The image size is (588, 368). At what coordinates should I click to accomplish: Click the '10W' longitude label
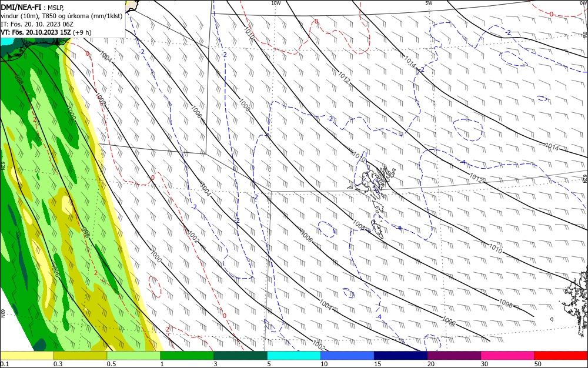(x=276, y=3)
